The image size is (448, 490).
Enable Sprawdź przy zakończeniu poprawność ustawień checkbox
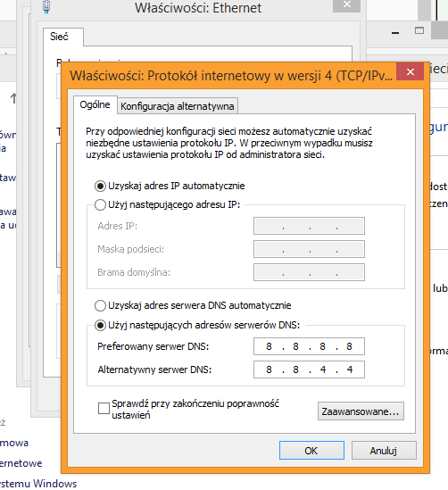(104, 409)
